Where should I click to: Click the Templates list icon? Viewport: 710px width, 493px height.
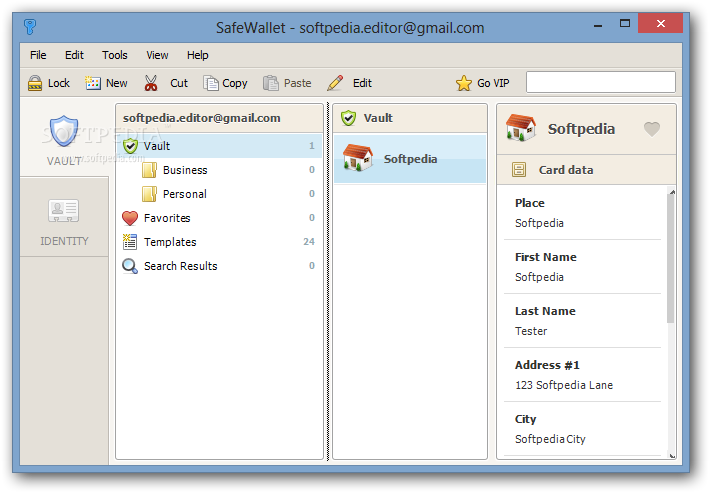[130, 242]
